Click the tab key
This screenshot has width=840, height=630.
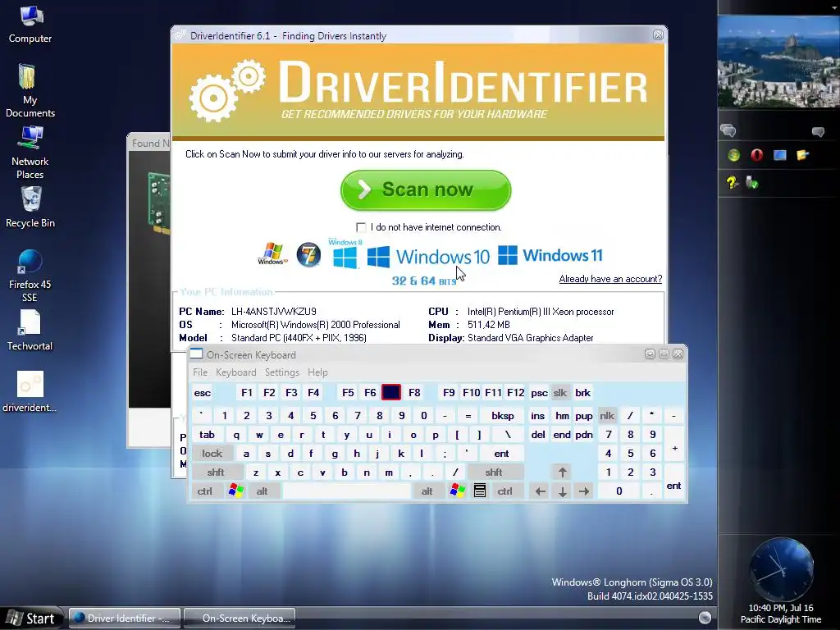(208, 435)
